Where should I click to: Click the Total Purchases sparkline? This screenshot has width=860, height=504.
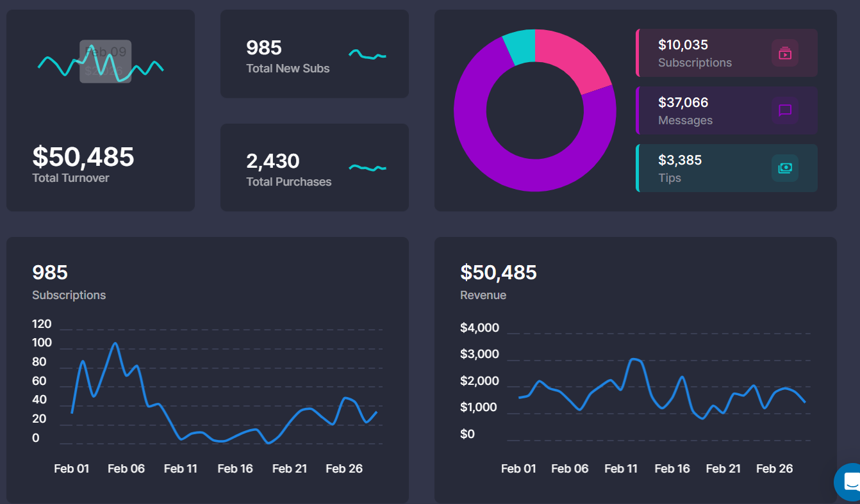tap(368, 168)
